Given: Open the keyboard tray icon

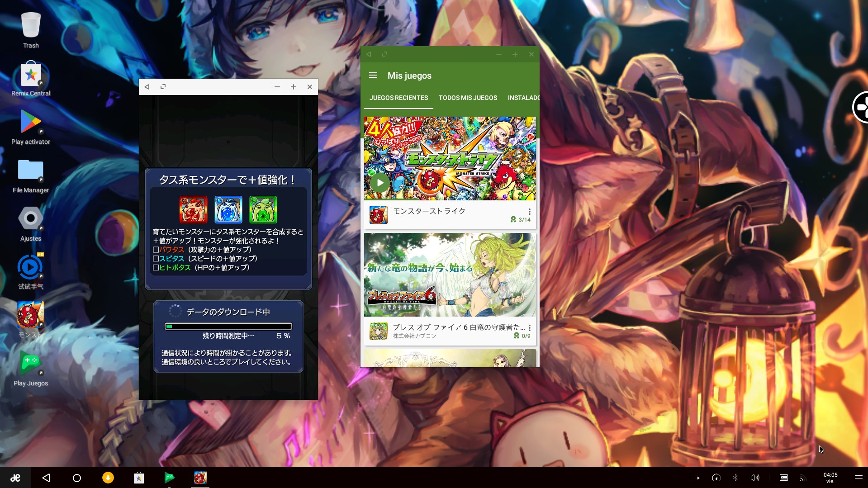Looking at the screenshot, I should [x=784, y=478].
